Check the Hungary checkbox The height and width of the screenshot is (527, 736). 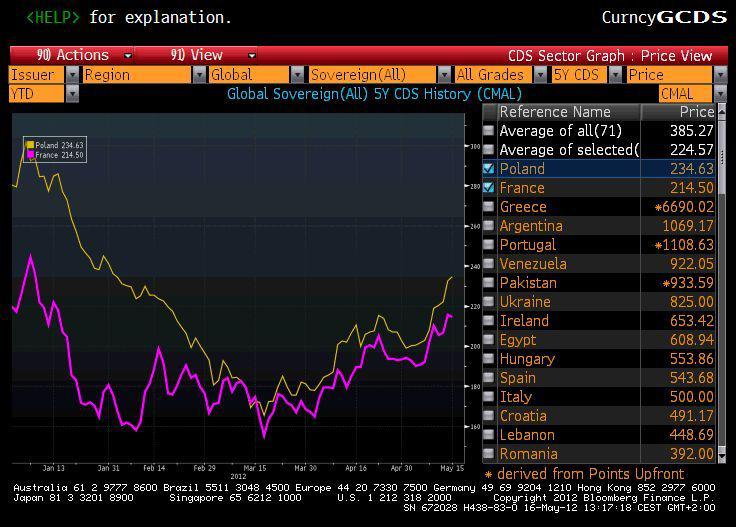point(489,359)
